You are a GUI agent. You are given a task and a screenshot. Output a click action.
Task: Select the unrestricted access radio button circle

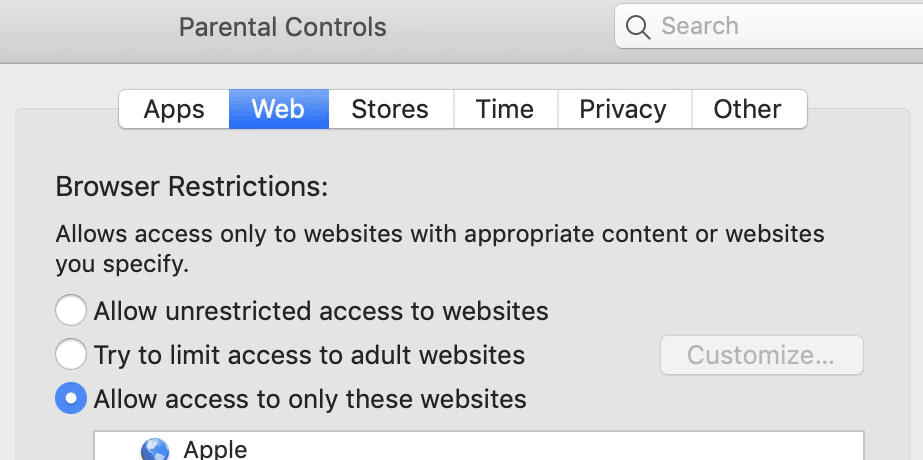click(x=70, y=311)
